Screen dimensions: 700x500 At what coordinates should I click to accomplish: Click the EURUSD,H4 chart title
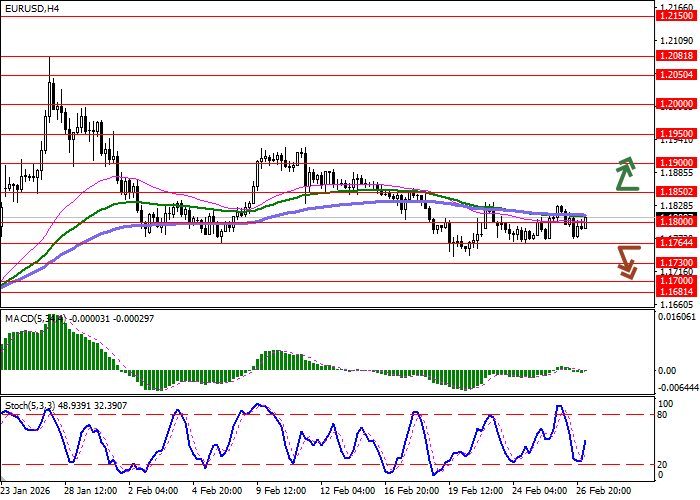click(x=29, y=8)
